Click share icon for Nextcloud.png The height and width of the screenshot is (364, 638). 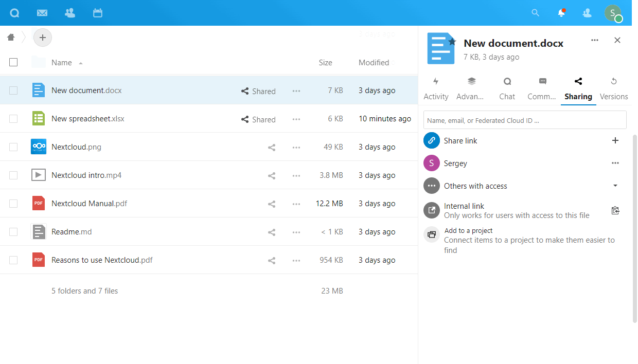(x=272, y=147)
